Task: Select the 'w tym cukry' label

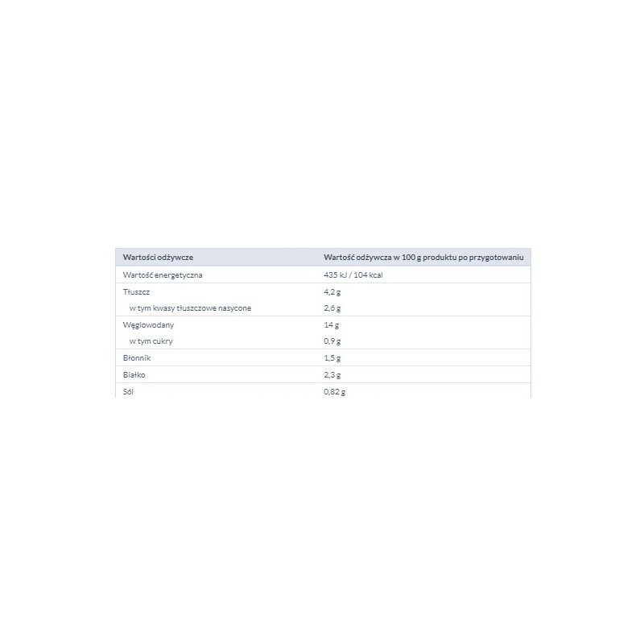Action: tap(151, 341)
